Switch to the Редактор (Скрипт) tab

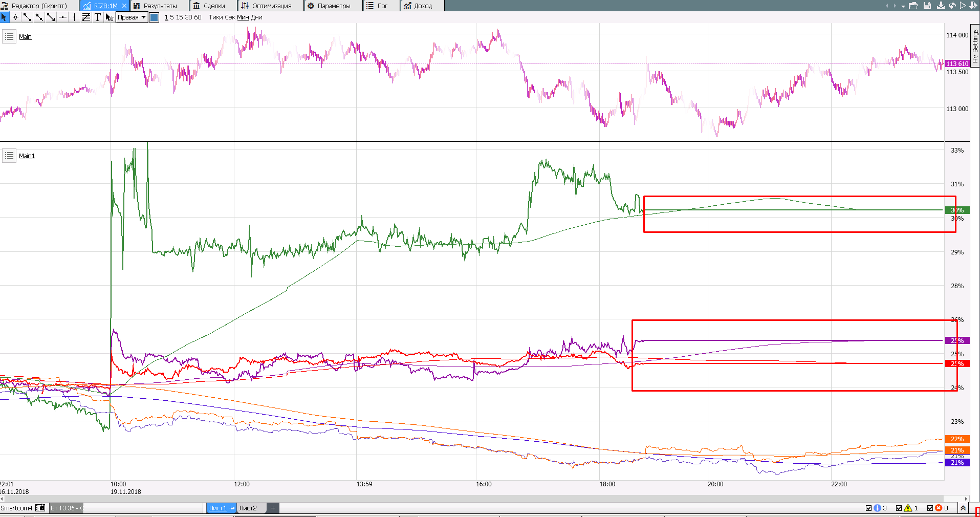click(x=39, y=6)
